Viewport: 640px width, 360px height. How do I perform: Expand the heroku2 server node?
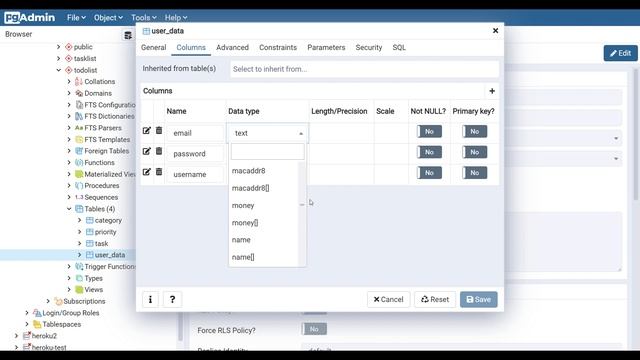click(16, 336)
